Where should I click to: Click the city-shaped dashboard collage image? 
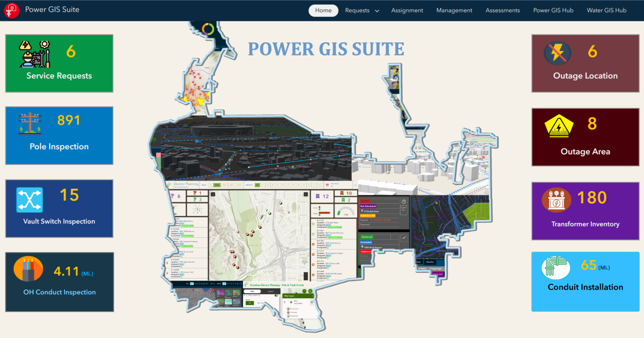pos(323,176)
